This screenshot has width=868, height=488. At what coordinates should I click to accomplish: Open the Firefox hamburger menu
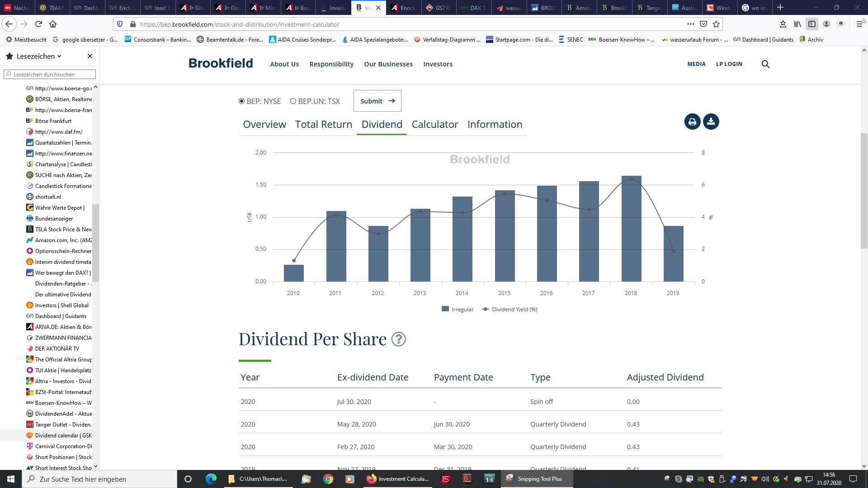coord(859,24)
